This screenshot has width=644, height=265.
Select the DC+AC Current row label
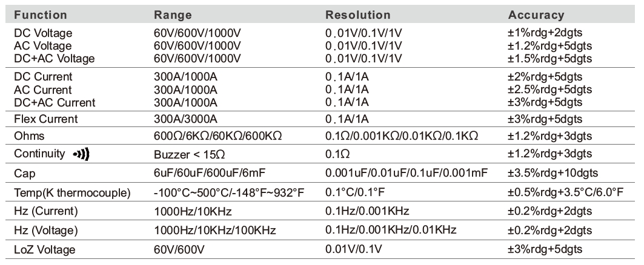click(55, 103)
